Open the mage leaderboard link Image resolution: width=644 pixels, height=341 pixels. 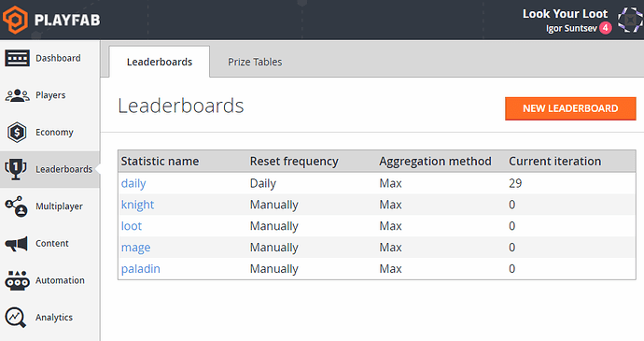(136, 248)
